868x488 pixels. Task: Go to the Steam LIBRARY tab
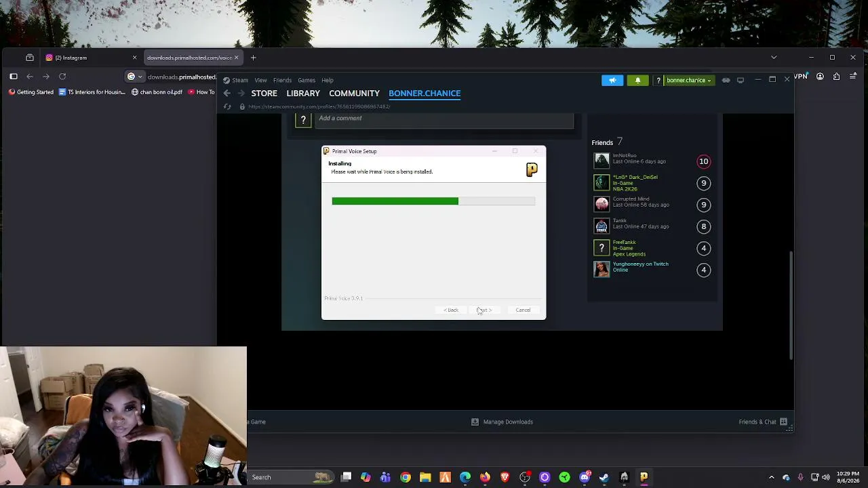pyautogui.click(x=303, y=94)
